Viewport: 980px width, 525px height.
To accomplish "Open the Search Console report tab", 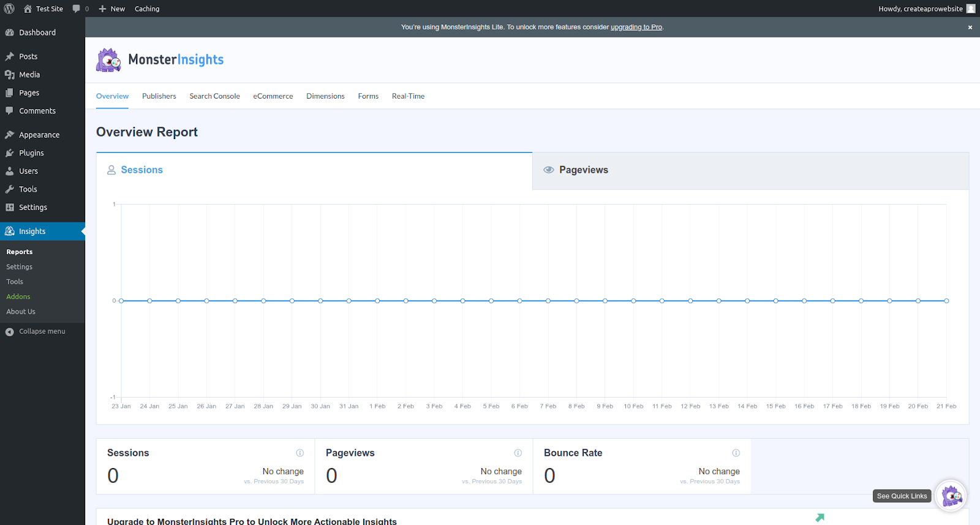I will pyautogui.click(x=214, y=96).
